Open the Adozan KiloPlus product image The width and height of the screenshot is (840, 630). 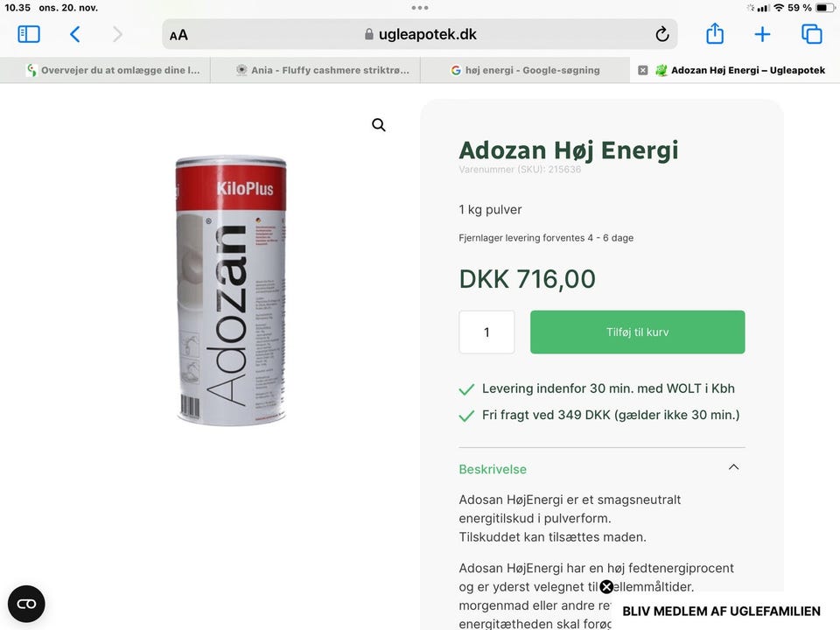231,290
